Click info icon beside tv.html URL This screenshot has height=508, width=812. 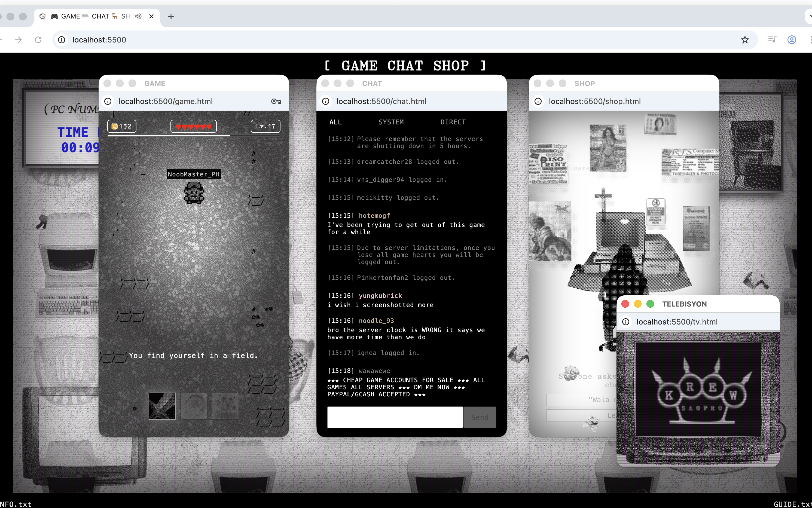[x=625, y=322]
